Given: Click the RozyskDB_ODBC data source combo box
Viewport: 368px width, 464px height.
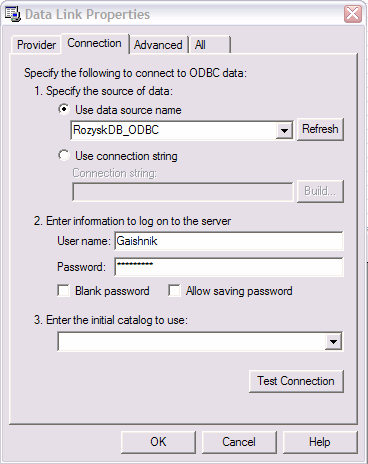Looking at the screenshot, I should tap(182, 130).
